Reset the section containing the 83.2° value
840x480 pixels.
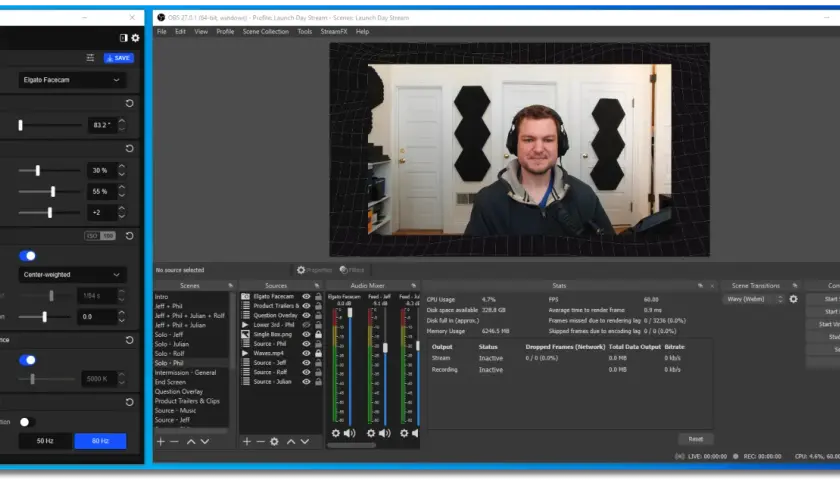129,103
